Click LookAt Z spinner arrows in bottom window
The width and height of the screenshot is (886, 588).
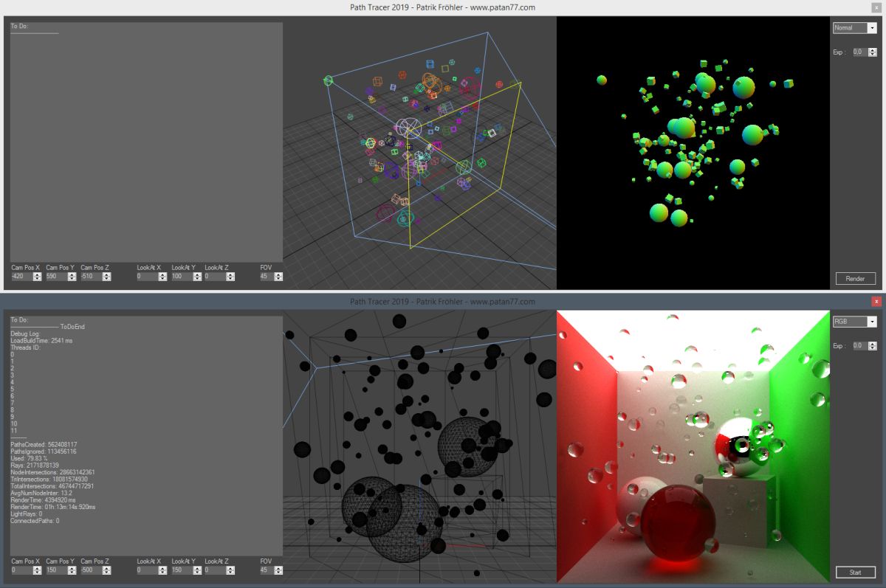pyautogui.click(x=230, y=570)
